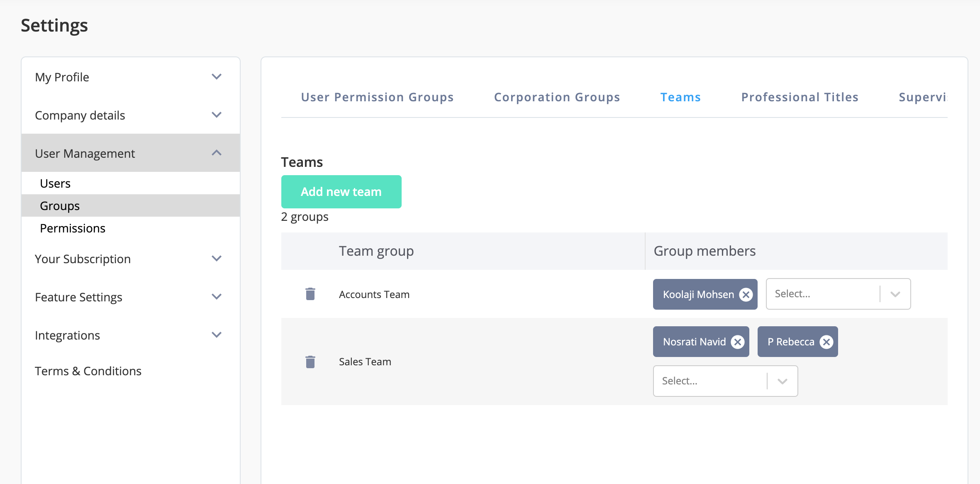Open Permissions in the sidebar
Image resolution: width=980 pixels, height=484 pixels.
(x=130, y=228)
